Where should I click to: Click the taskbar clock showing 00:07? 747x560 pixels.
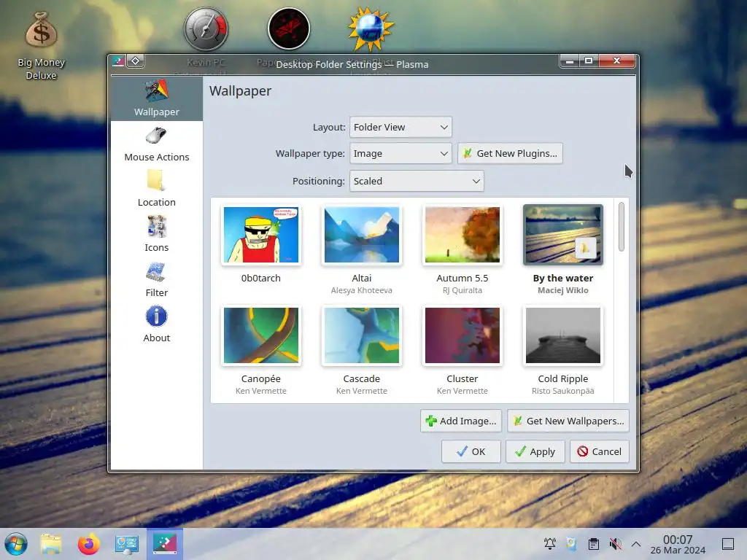pyautogui.click(x=678, y=544)
